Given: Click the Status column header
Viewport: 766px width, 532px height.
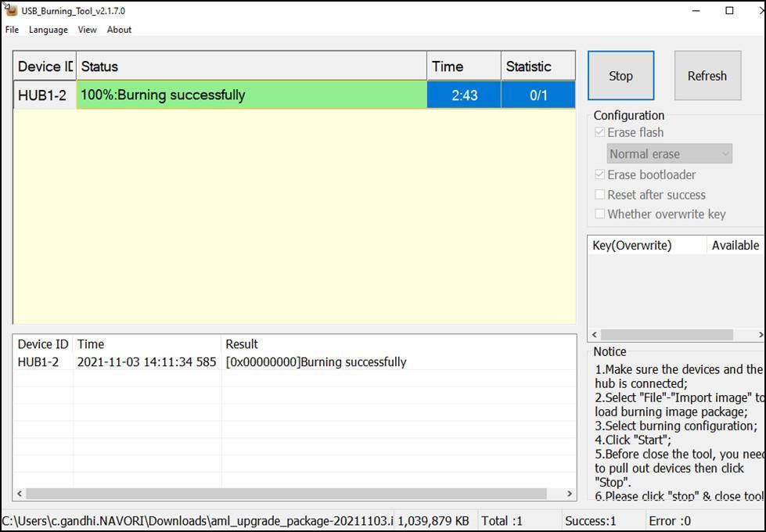Looking at the screenshot, I should 252,66.
